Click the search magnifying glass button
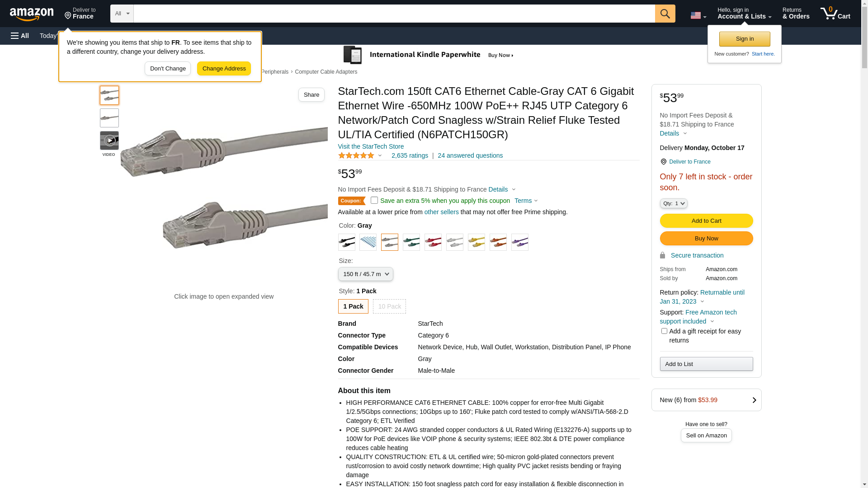Image resolution: width=868 pixels, height=488 pixels. (665, 14)
